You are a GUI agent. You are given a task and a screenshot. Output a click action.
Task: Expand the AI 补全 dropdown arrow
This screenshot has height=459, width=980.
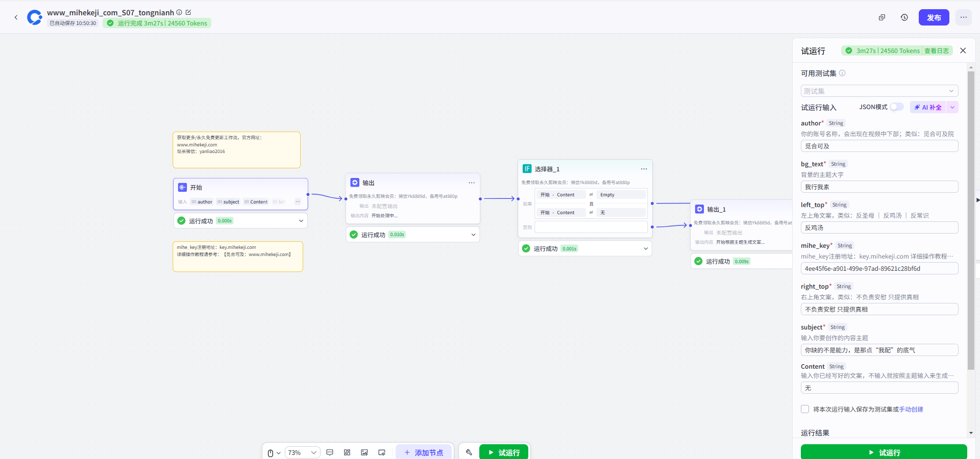pyautogui.click(x=952, y=107)
